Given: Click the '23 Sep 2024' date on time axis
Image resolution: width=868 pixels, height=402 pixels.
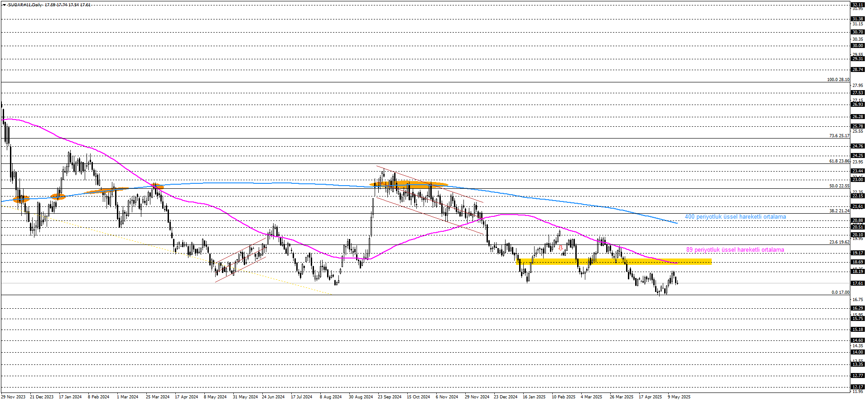Looking at the screenshot, I should (x=390, y=397).
